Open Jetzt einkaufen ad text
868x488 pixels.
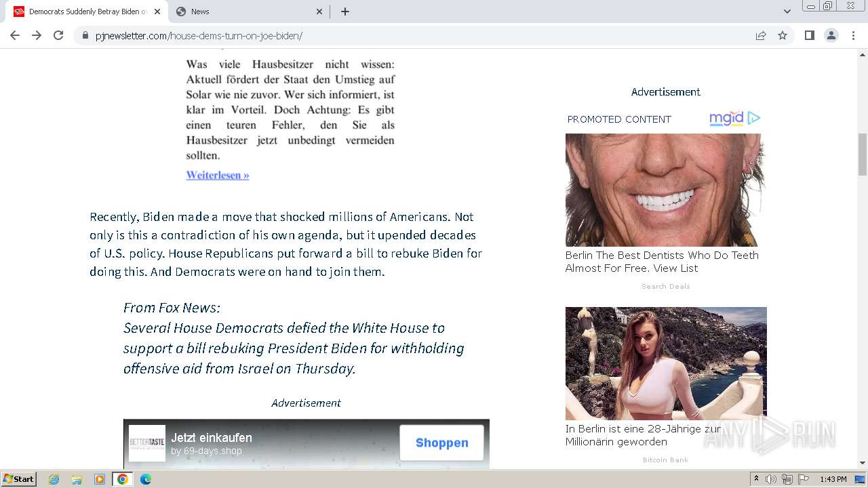212,438
